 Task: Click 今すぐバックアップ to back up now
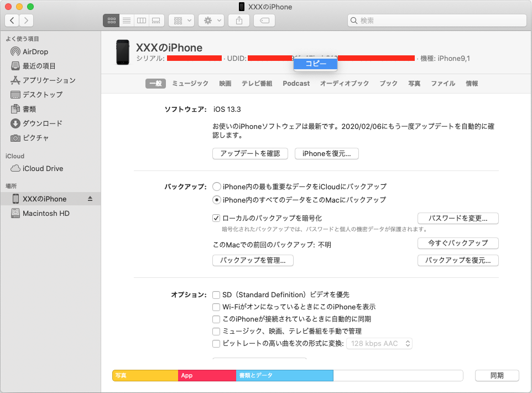coord(458,243)
